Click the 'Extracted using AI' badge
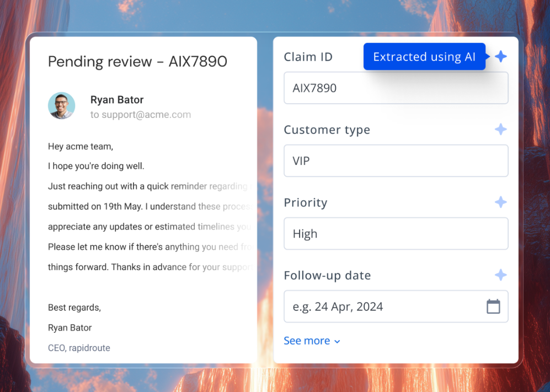The image size is (550, 392). (x=424, y=57)
